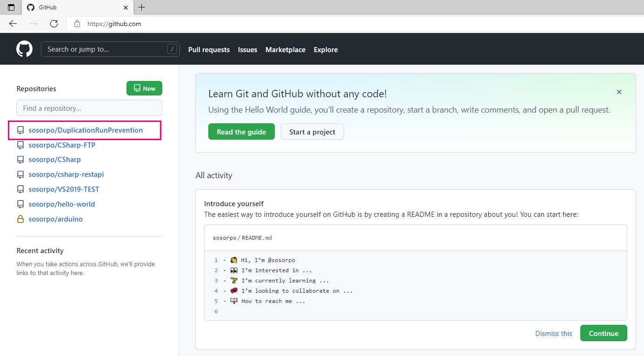644x356 pixels.
Task: Open sosorpo/DuplicationRunPrevention repository link
Action: [x=86, y=130]
